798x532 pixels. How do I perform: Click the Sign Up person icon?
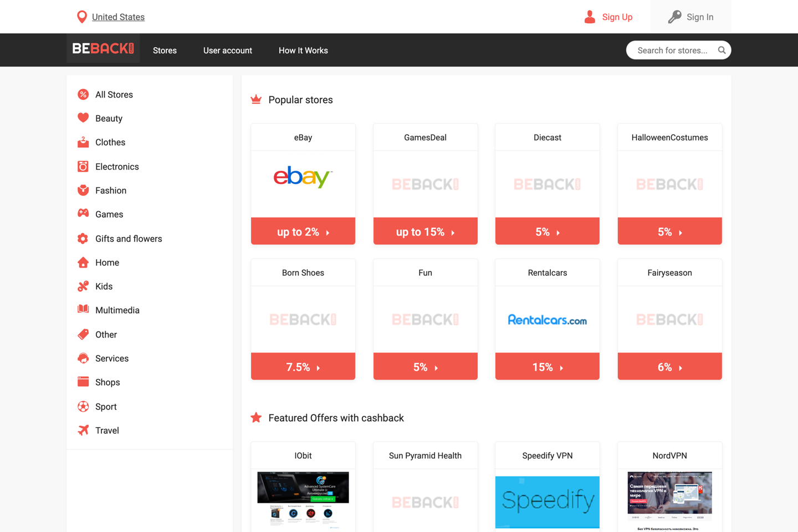(x=590, y=17)
